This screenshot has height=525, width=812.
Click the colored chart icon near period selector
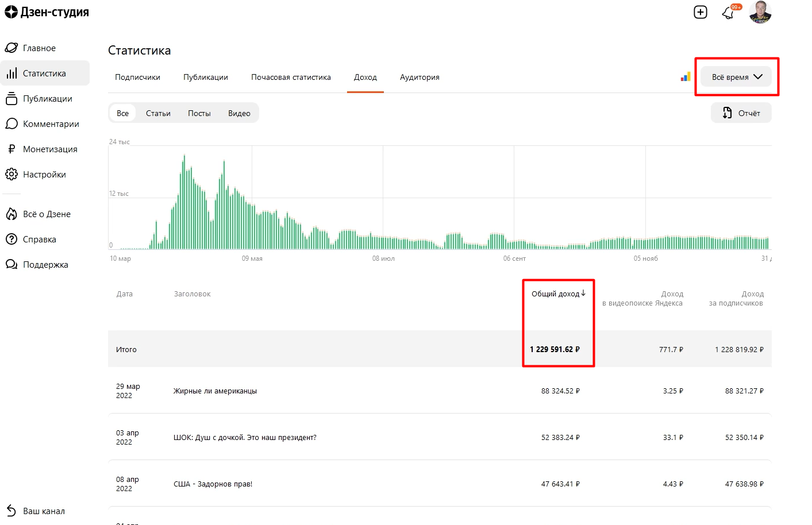686,76
